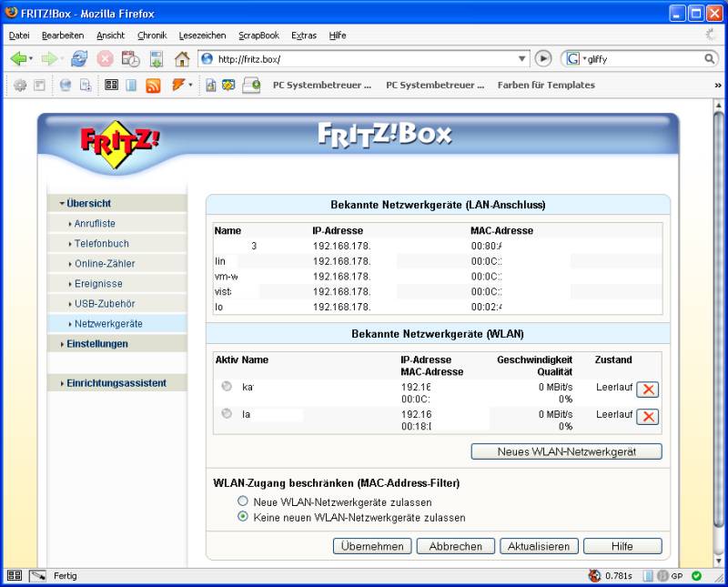Open the Chronik menu
Viewport: 728px width, 587px height.
coord(152,35)
